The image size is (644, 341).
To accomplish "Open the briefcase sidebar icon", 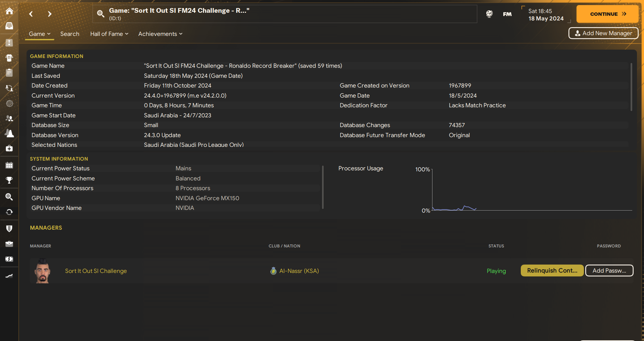I will coord(9,244).
